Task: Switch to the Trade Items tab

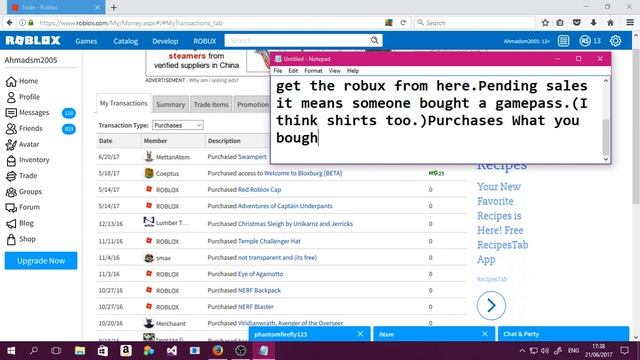Action: [211, 104]
